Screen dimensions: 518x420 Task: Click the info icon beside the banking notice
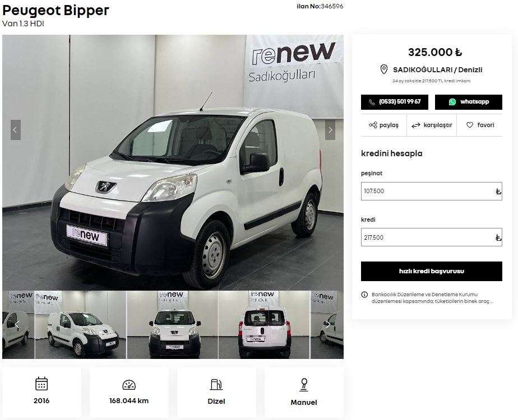(364, 295)
